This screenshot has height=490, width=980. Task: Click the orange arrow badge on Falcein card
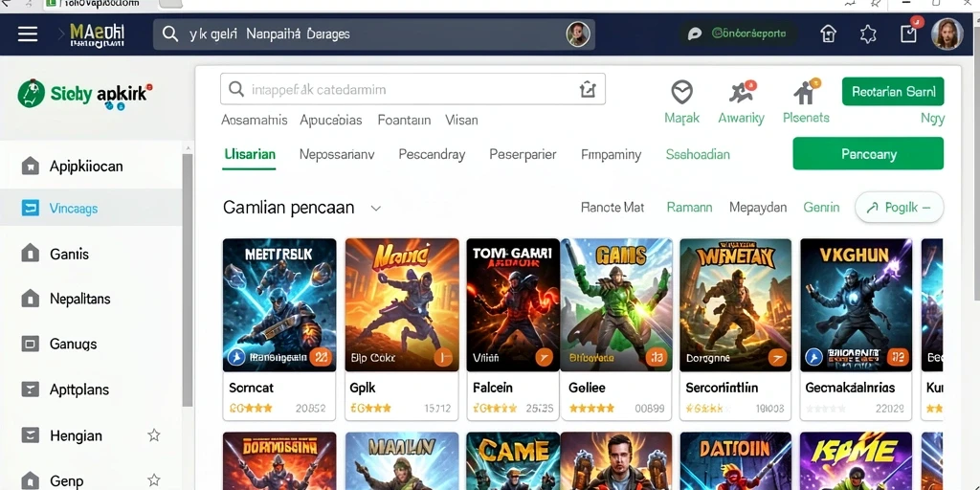(x=545, y=358)
